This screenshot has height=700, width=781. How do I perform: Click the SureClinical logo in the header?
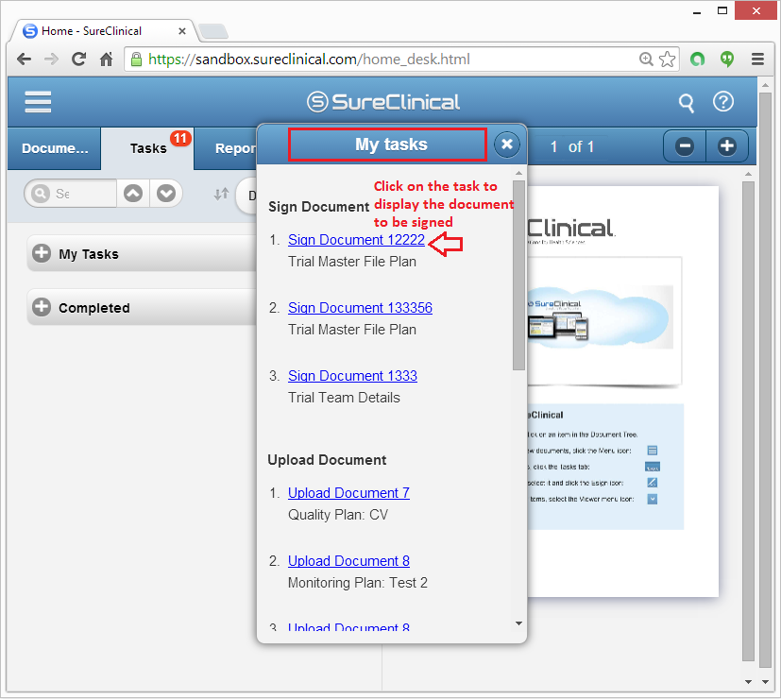coord(383,102)
